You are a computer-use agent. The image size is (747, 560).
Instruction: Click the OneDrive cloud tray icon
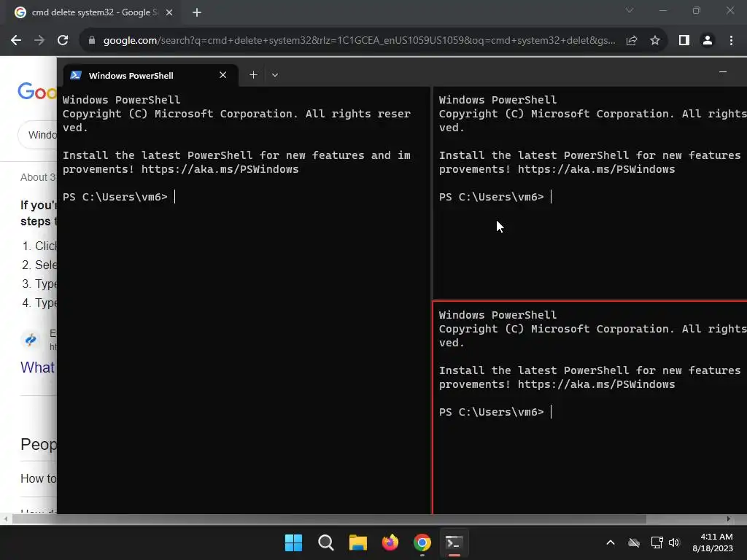634,542
